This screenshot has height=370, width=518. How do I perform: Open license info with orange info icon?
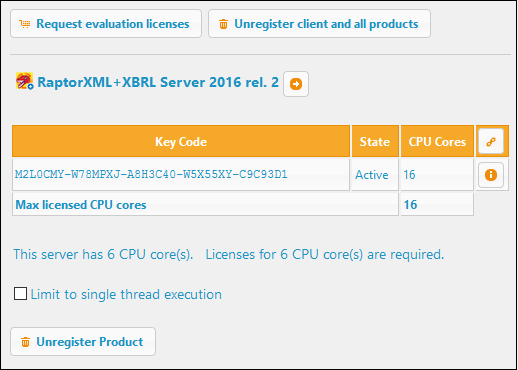coord(490,175)
